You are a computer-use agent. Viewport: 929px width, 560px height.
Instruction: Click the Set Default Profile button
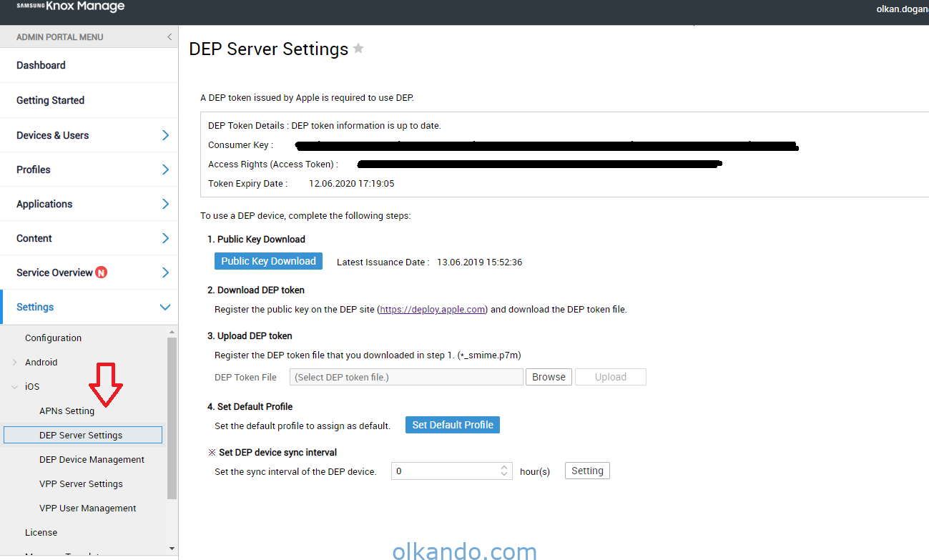coord(453,425)
